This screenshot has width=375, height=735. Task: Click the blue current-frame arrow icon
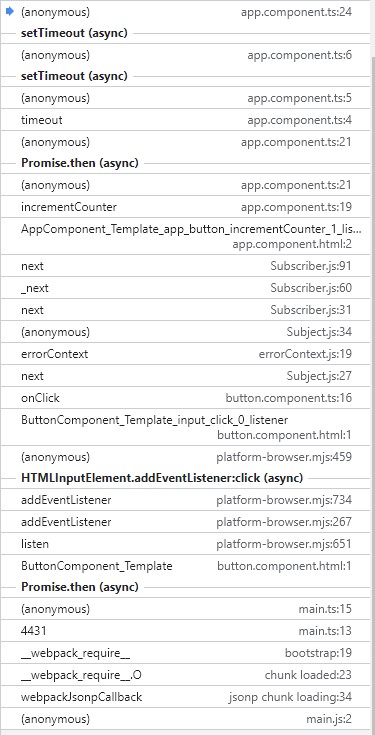click(x=10, y=12)
